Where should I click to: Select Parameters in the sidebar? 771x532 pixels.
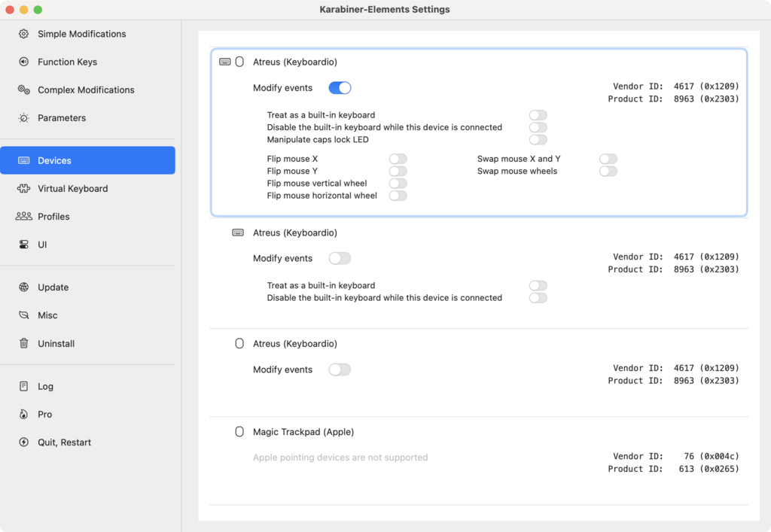tap(87, 118)
